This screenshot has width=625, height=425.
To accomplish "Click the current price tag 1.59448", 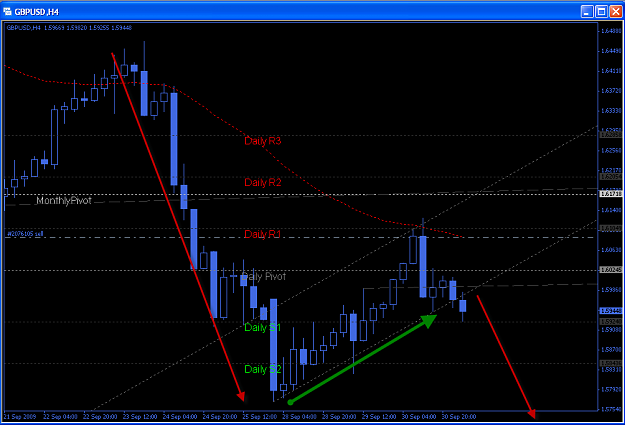I will tap(611, 310).
